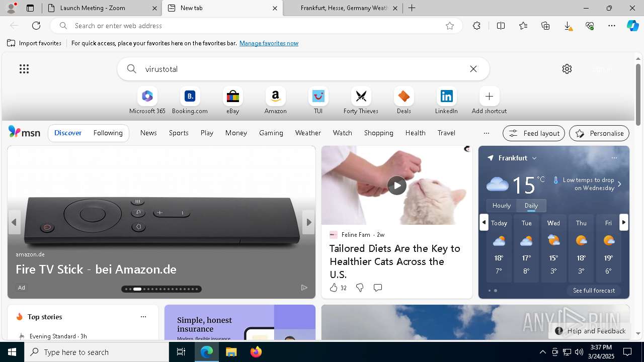This screenshot has height=362, width=644.
Task: Switch to Frankfurt weather tab
Action: 344,8
